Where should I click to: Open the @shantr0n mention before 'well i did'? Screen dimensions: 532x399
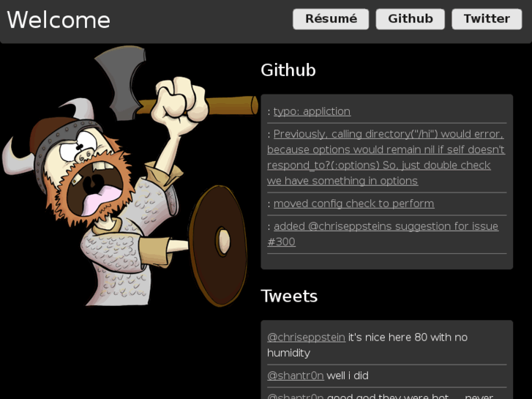click(x=295, y=376)
